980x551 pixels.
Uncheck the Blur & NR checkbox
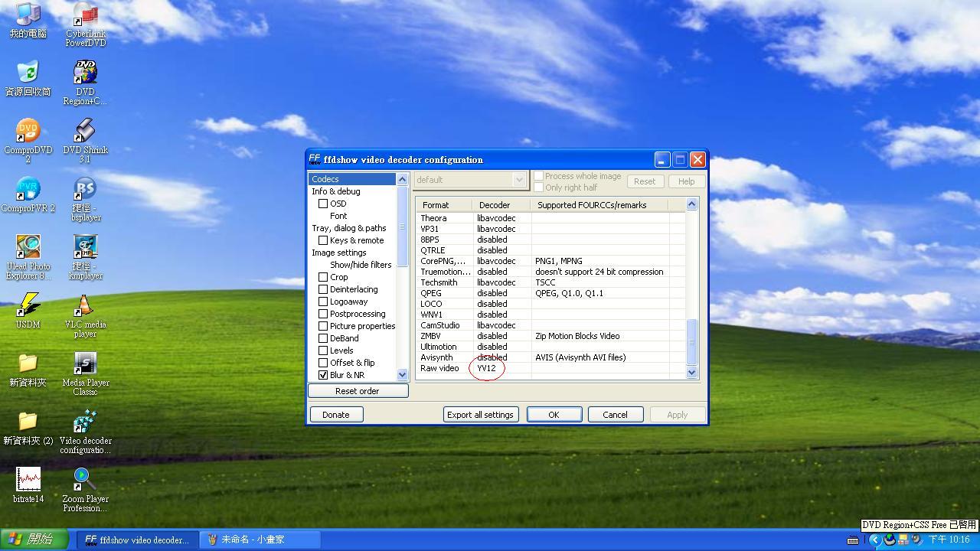tap(323, 375)
